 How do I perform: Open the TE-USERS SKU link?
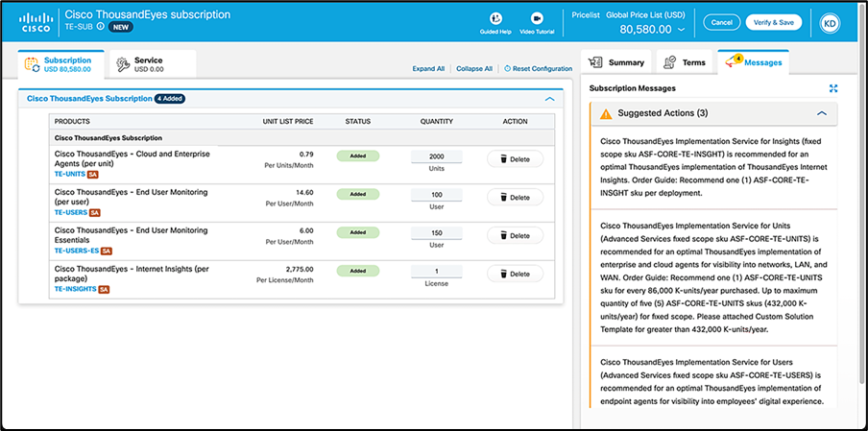click(71, 212)
